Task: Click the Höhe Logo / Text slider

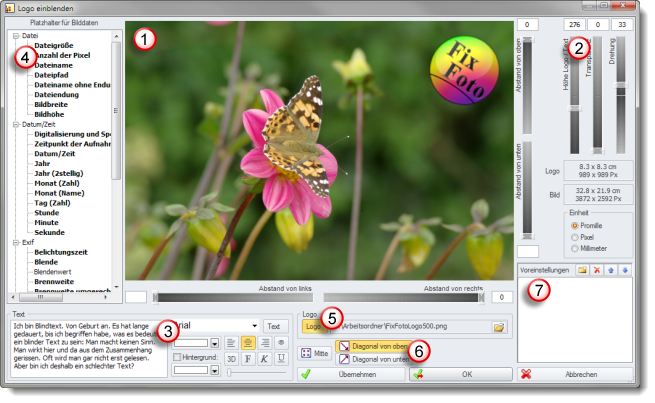Action: tap(575, 95)
